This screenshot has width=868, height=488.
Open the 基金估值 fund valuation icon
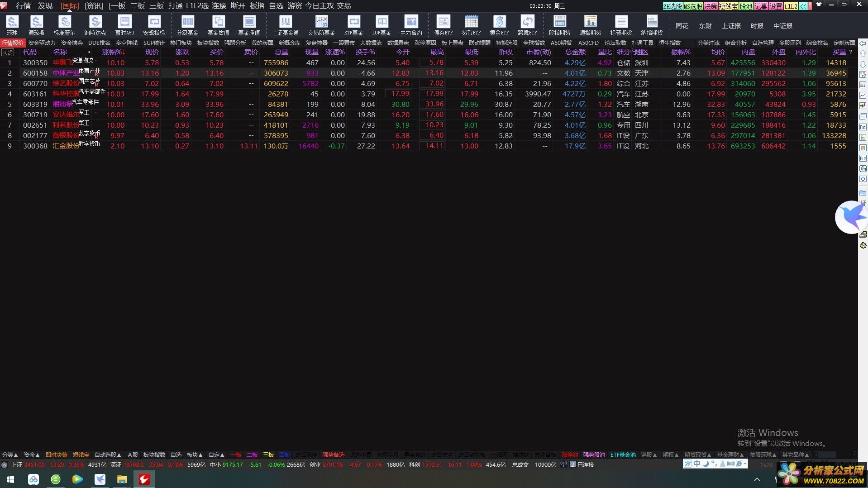click(x=218, y=25)
